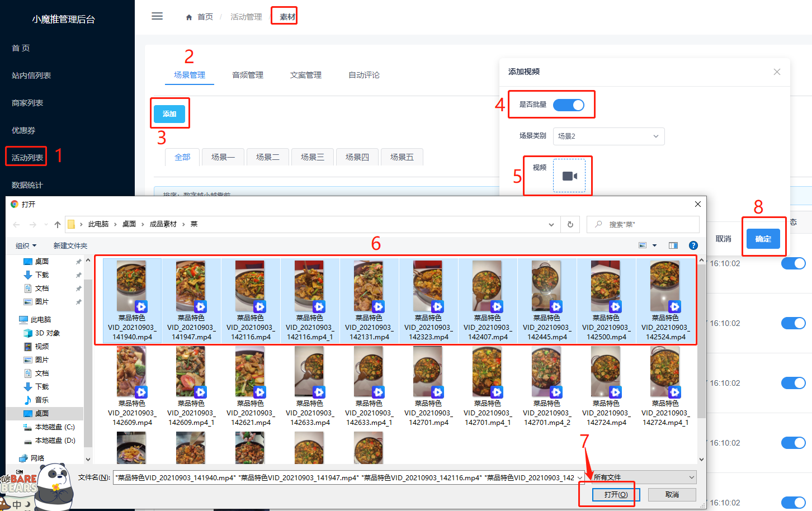Click the blue 确定 confirm button
The width and height of the screenshot is (812, 511).
click(763, 239)
